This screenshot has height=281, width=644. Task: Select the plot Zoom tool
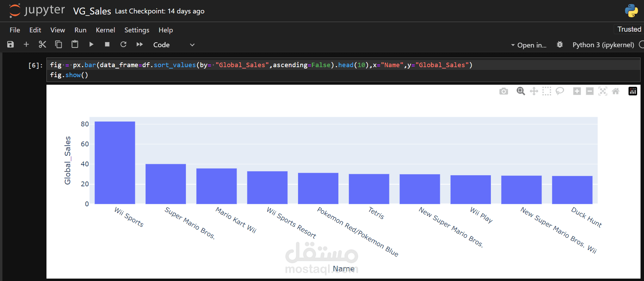click(521, 91)
